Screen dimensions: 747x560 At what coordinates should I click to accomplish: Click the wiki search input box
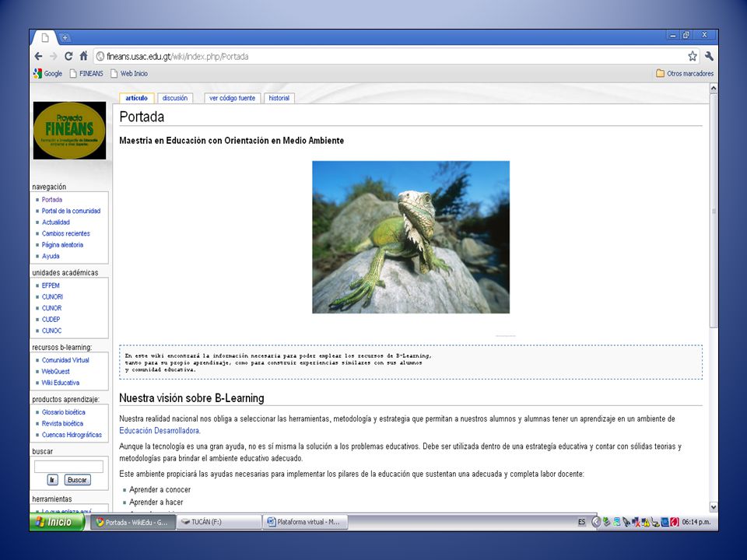pos(68,466)
